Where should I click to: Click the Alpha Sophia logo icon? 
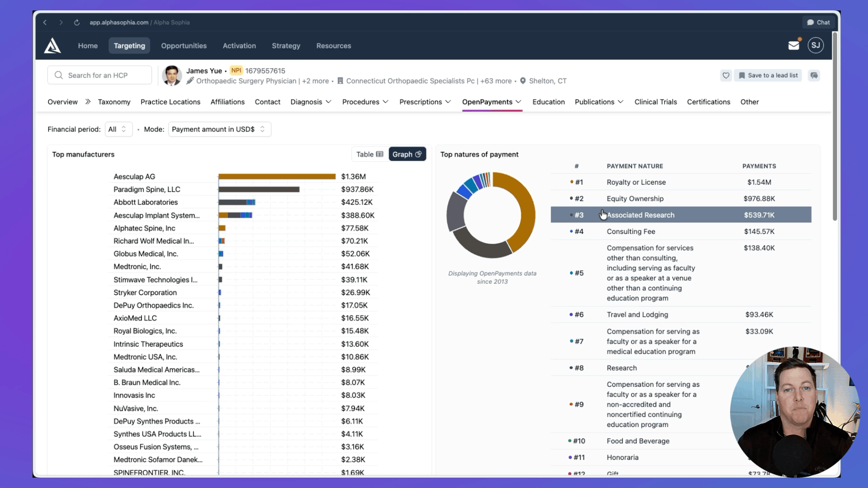click(x=52, y=45)
